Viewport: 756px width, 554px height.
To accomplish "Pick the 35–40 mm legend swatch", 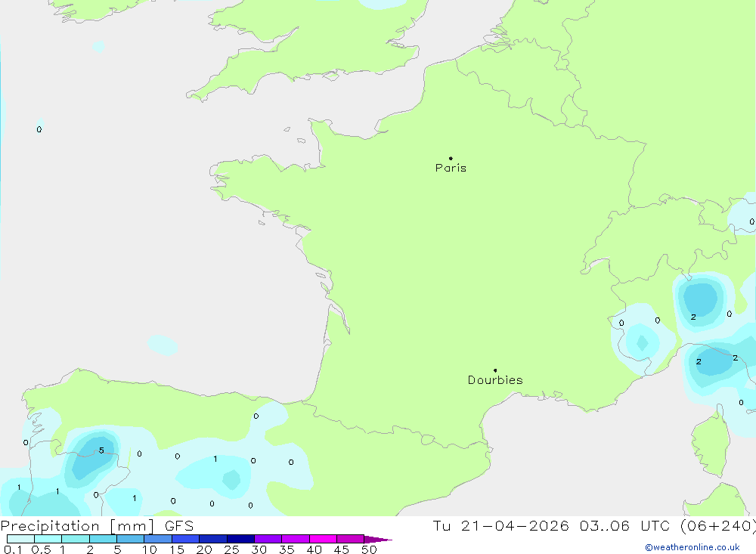I will [x=296, y=539].
